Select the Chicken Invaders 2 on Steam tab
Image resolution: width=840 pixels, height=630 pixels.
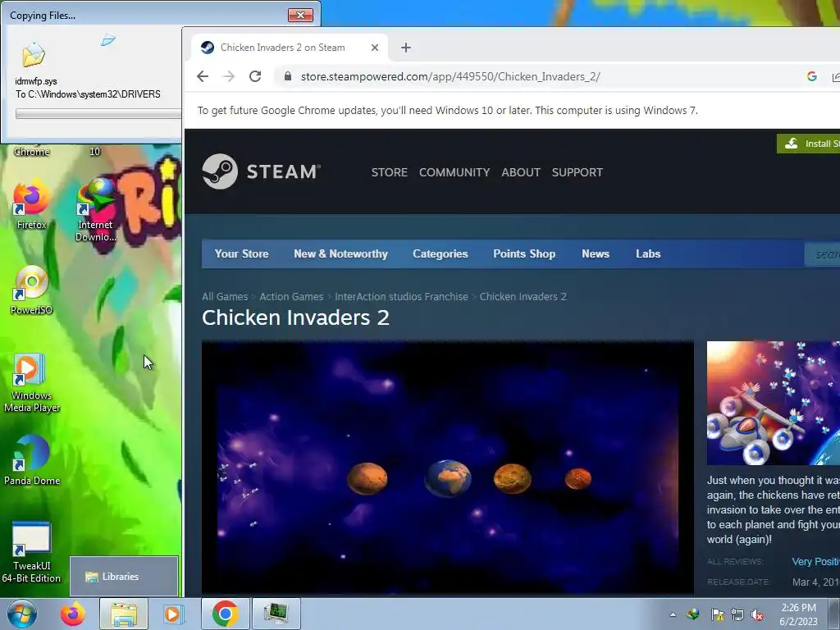click(290, 48)
